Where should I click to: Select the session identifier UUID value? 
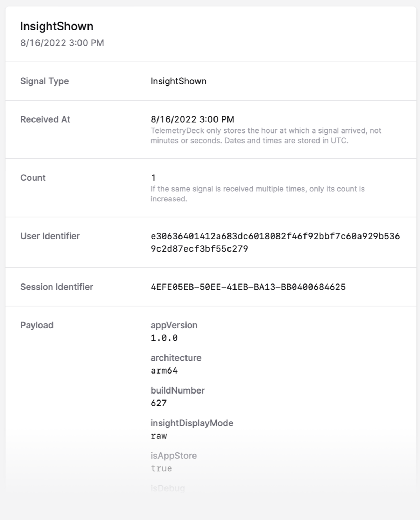pyautogui.click(x=248, y=287)
